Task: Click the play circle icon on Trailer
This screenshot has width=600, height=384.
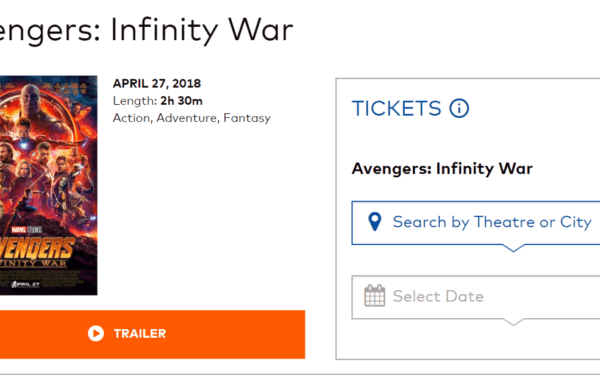Action: tap(96, 333)
